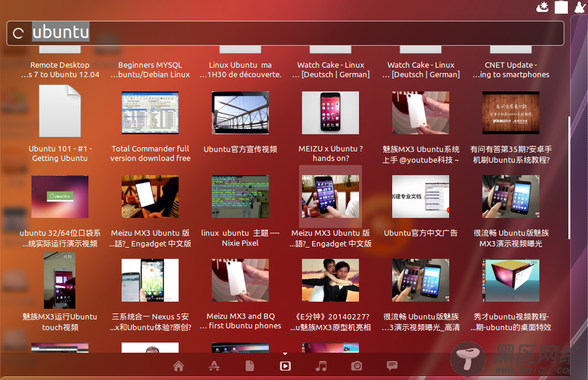Open highlighted Meizu MX3 Ubuntu 版 …語? thumbnail
The image size is (588, 380).
(x=330, y=197)
